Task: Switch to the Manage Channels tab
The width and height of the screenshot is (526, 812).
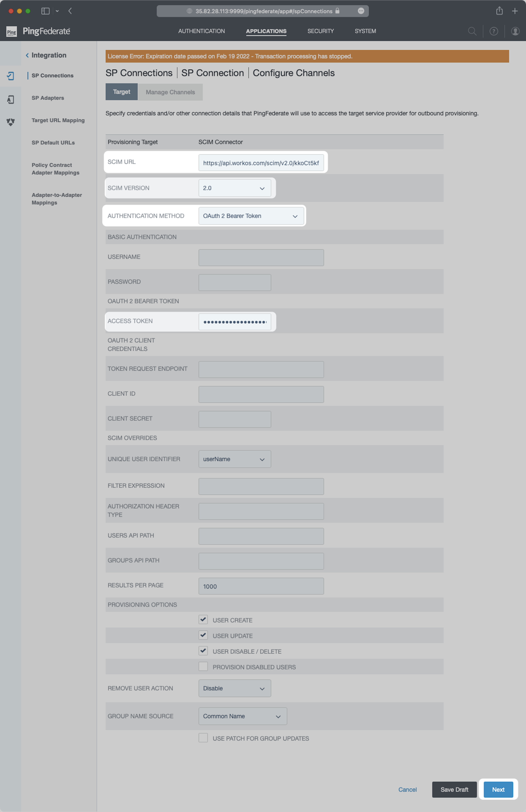Action: point(170,92)
